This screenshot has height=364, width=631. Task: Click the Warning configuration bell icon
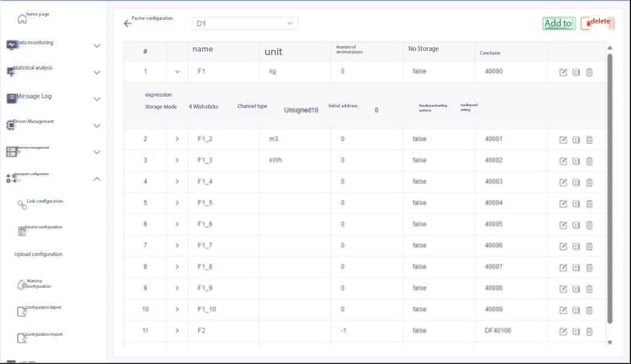(x=22, y=284)
